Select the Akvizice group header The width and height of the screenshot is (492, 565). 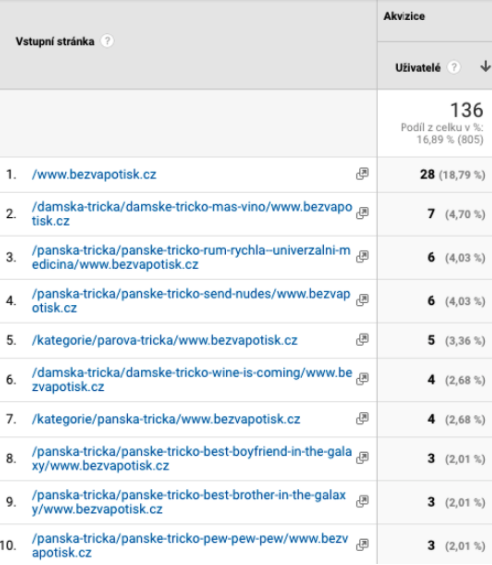(404, 16)
